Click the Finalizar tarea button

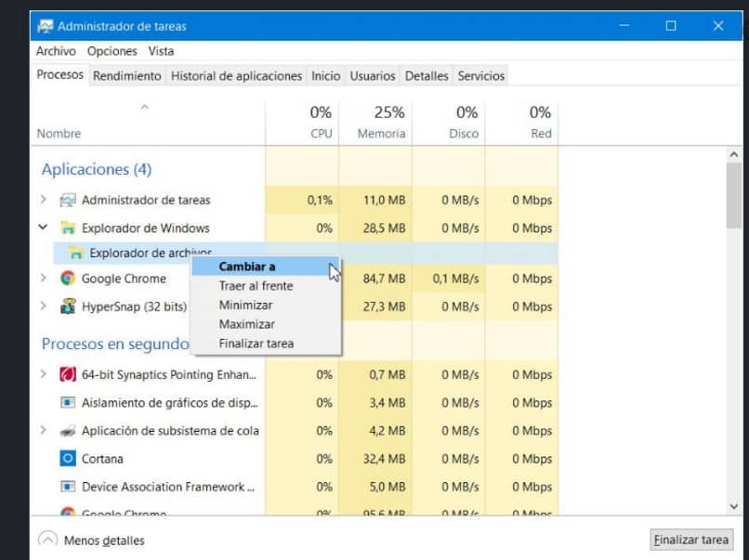(691, 540)
